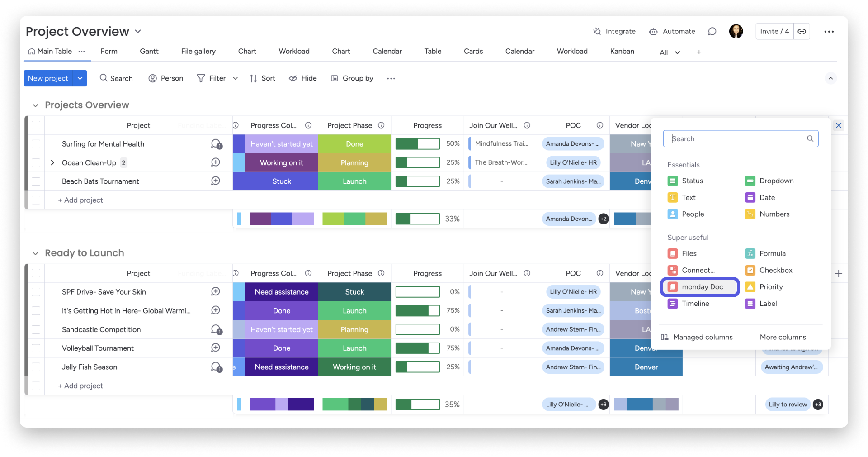Screen dimensions: 868x457
Task: Select the monday Doc column type
Action: click(700, 287)
